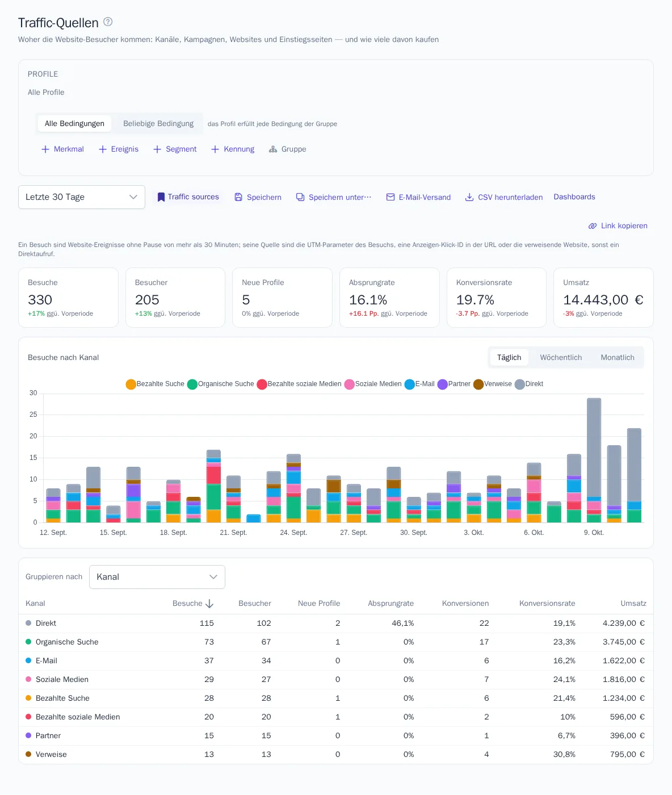Click the Gruppe hierarchy icon

273,149
